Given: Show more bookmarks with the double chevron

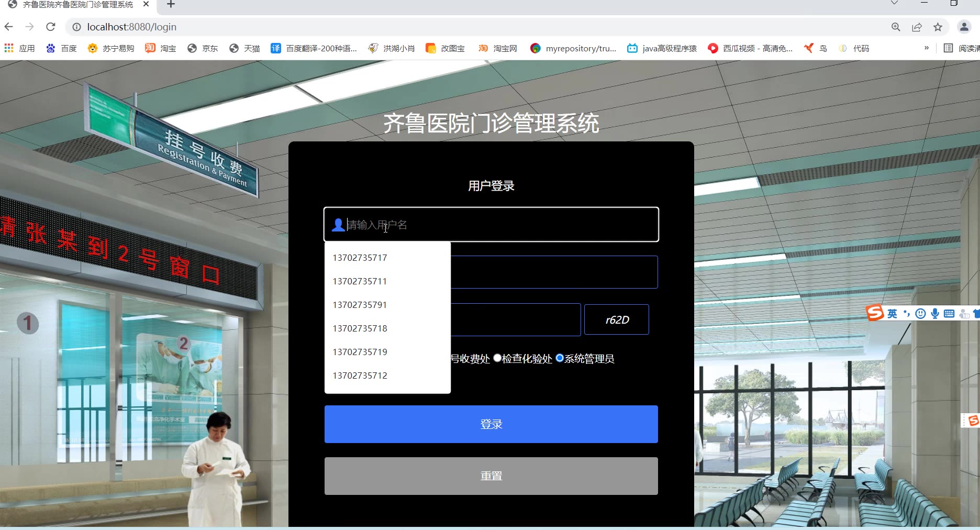Looking at the screenshot, I should pyautogui.click(x=927, y=48).
